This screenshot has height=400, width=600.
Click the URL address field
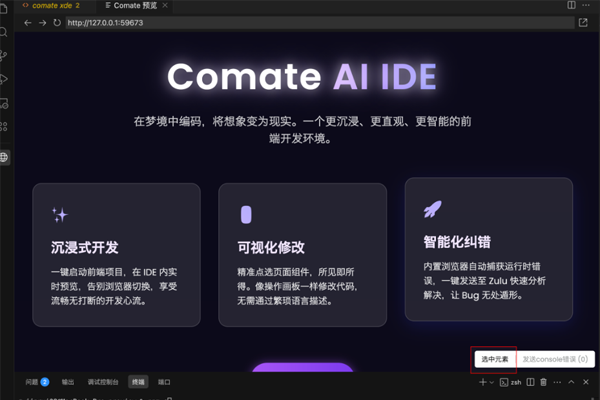(320, 23)
